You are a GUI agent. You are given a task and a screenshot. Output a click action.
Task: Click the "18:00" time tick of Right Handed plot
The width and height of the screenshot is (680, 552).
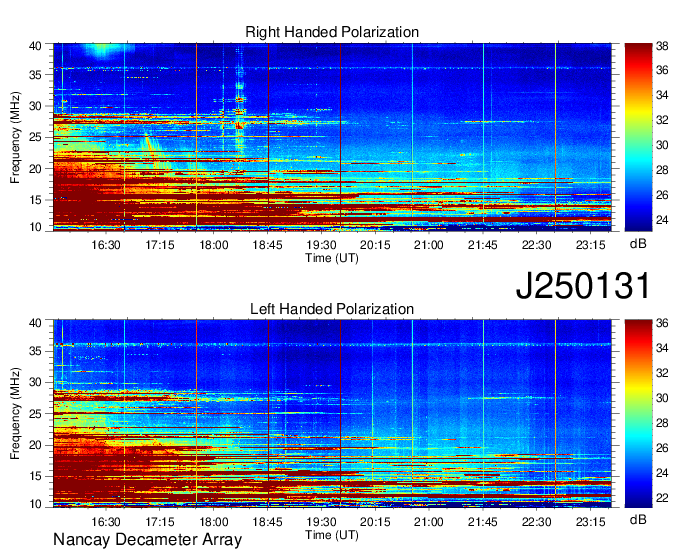[x=214, y=245]
